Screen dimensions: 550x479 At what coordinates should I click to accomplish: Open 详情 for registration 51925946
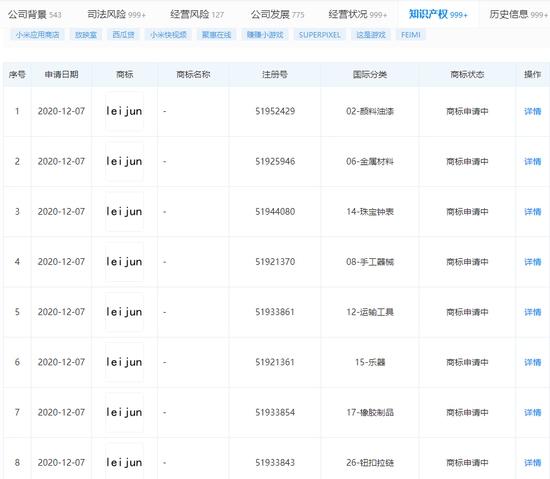(532, 162)
